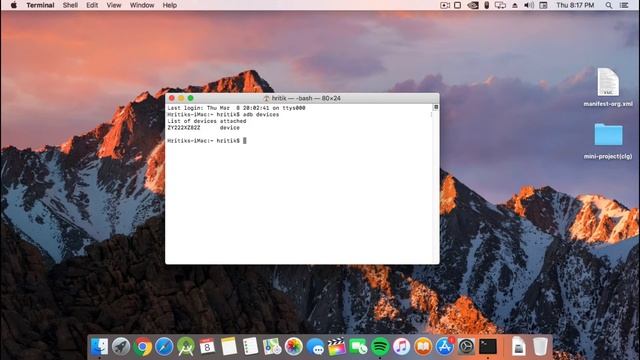This screenshot has height=360, width=640.
Task: Open the Trash in the dock
Action: (x=540, y=347)
